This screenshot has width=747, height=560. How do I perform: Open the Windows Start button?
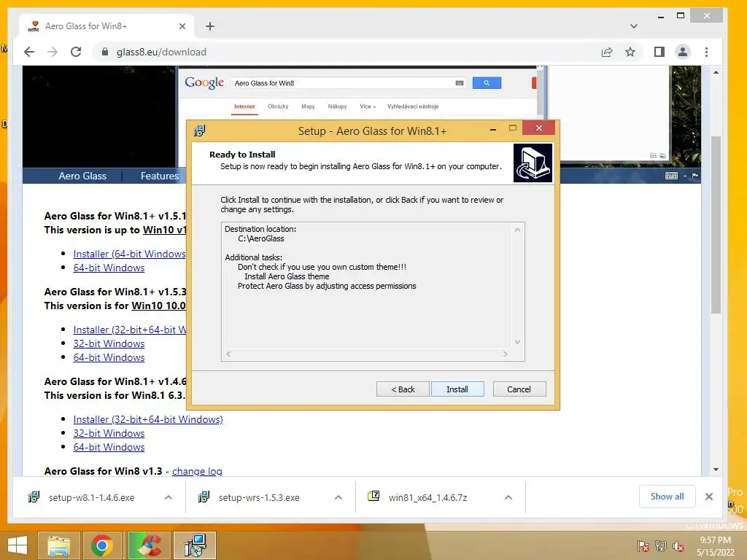(18, 545)
